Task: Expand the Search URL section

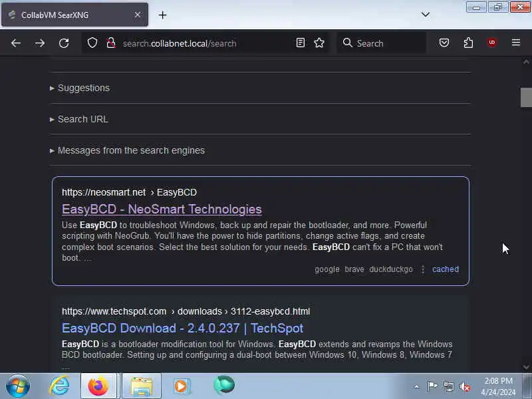Action: pyautogui.click(x=78, y=119)
